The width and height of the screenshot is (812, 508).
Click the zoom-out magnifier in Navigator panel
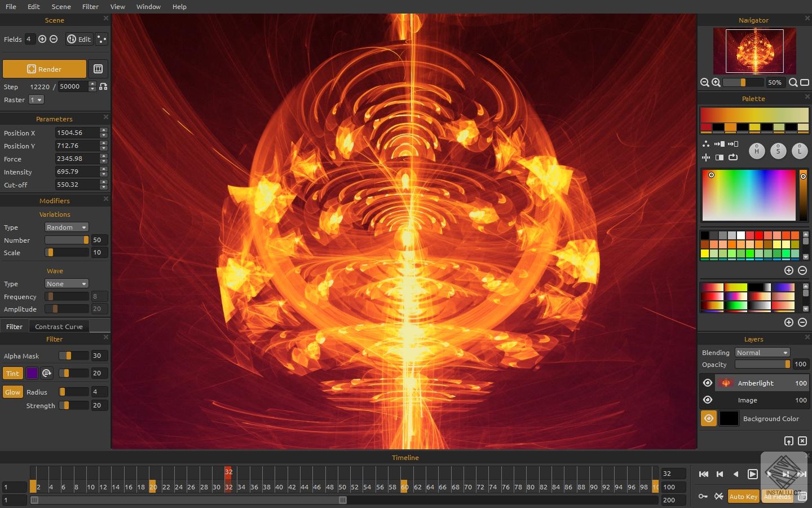(705, 82)
